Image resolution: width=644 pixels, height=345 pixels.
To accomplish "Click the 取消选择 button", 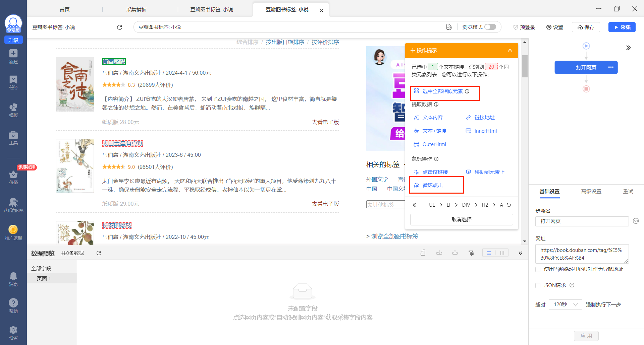I will click(462, 219).
